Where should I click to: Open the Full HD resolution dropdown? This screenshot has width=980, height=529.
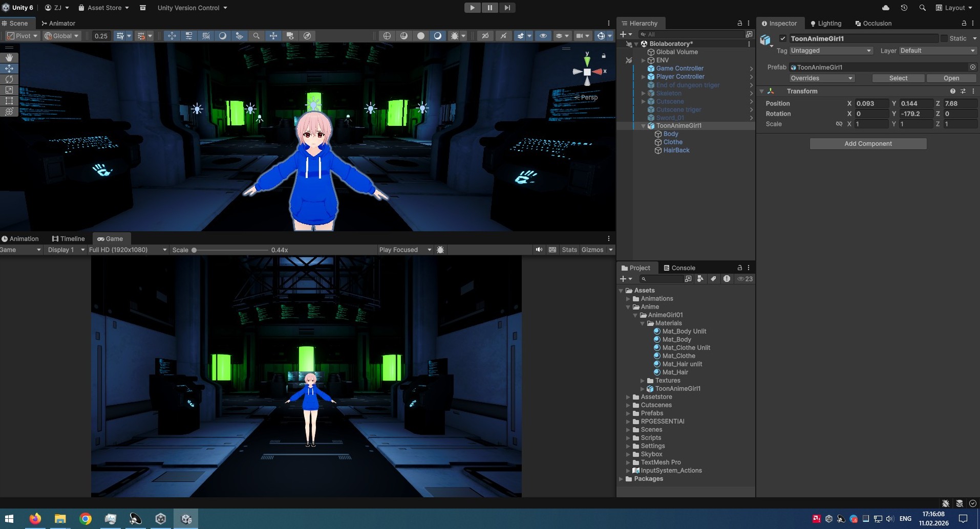(127, 250)
